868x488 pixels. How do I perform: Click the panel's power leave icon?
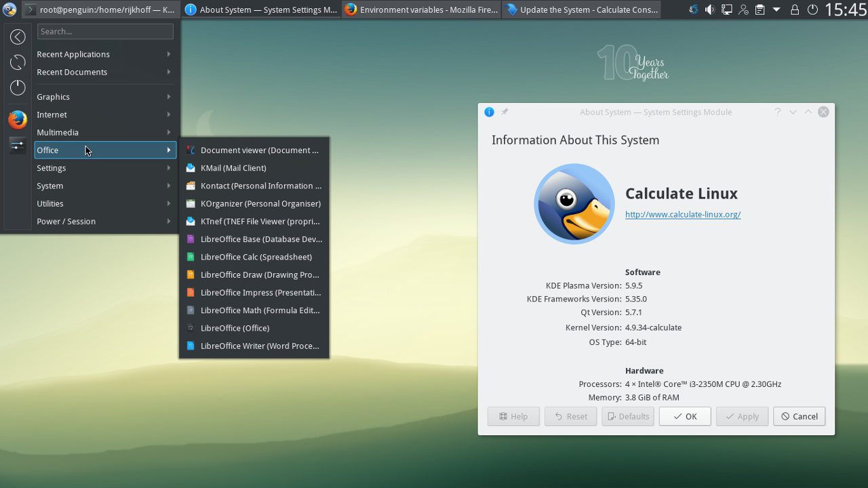[x=812, y=9]
